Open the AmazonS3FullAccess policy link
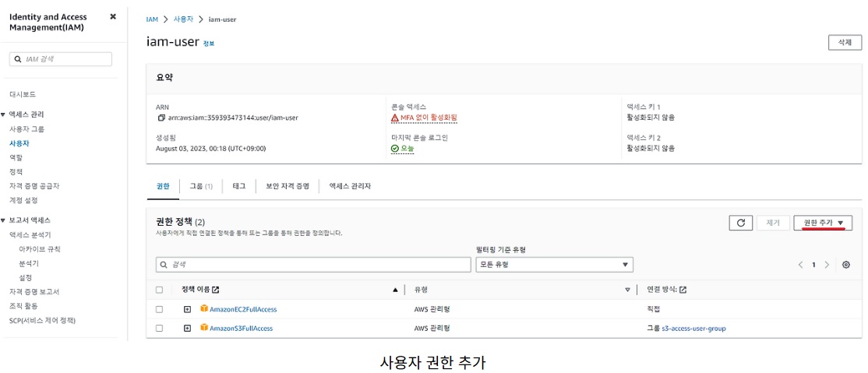868x373 pixels. tap(242, 328)
